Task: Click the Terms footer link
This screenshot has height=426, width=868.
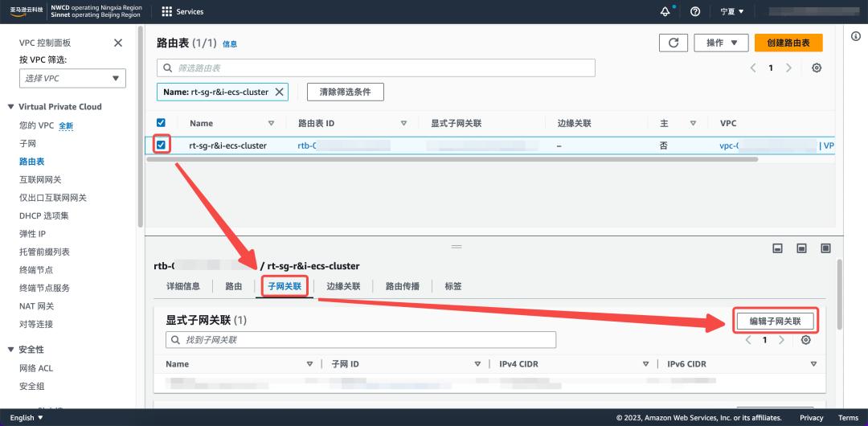Action: [848, 418]
